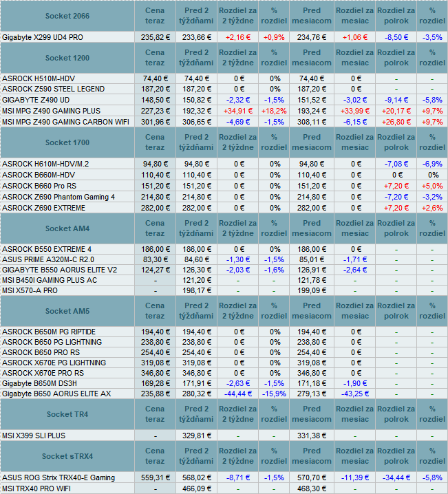Click the ASROCK Z690 Phantom Gaming 4 name
The height and width of the screenshot is (494, 448).
point(58,197)
